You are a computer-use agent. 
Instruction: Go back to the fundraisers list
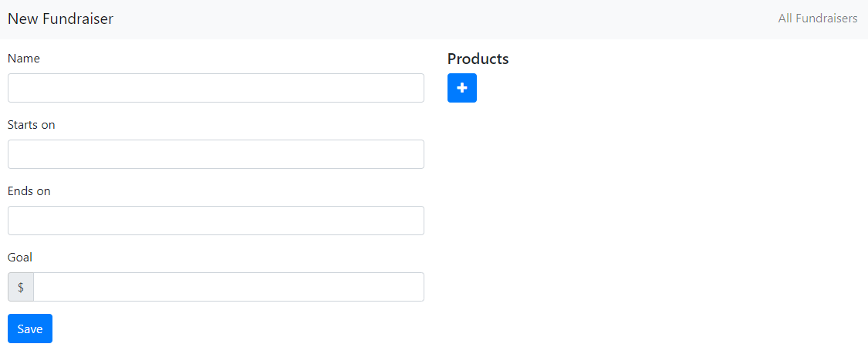click(817, 19)
